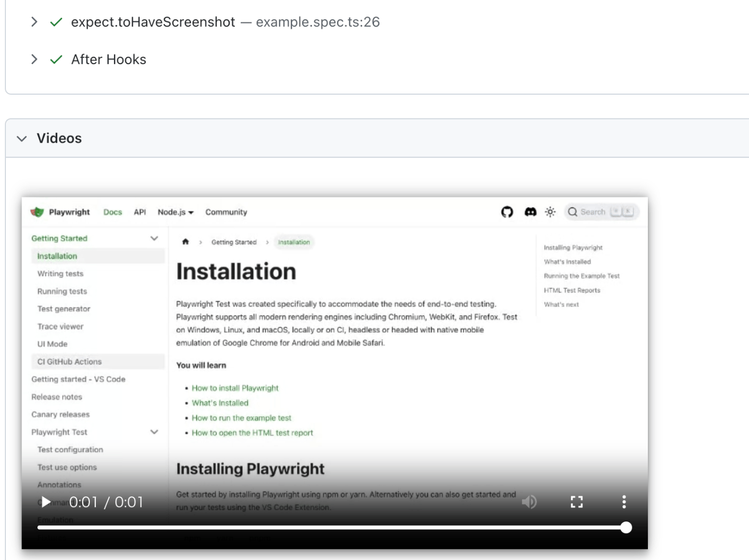Open Canary releases in the sidebar

[x=60, y=415]
